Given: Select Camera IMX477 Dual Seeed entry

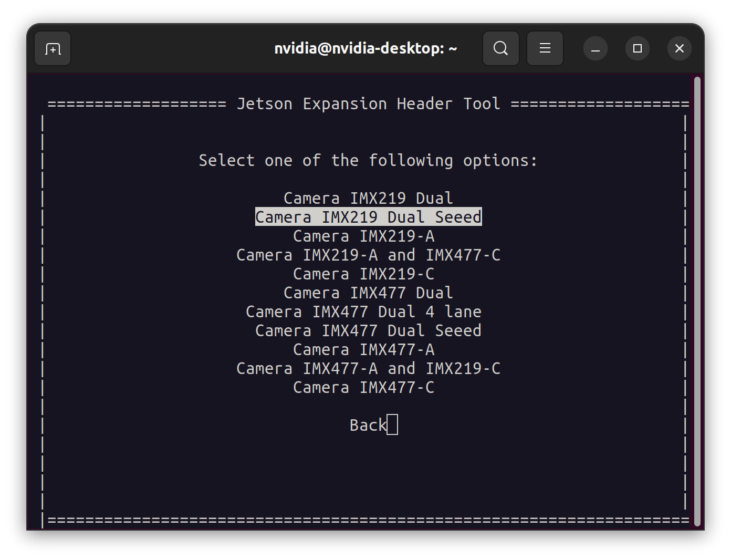Looking at the screenshot, I should pyautogui.click(x=368, y=330).
